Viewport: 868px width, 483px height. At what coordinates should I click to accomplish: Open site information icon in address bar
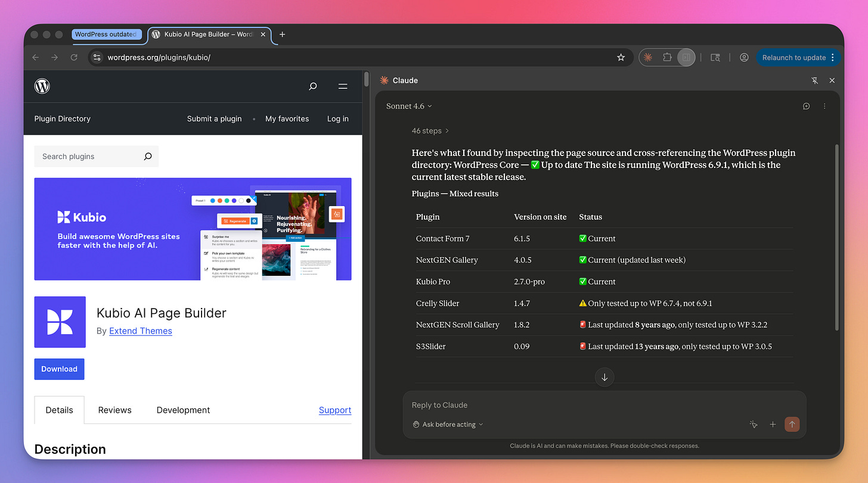tap(97, 58)
